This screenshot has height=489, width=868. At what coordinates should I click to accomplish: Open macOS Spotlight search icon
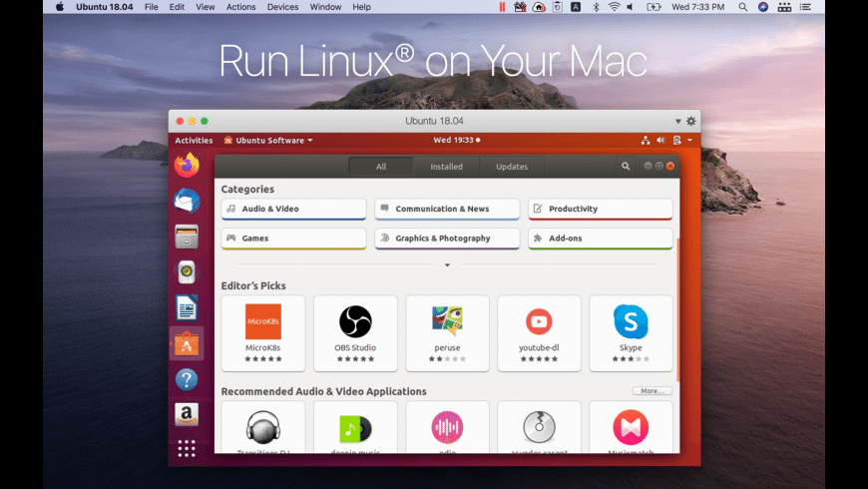pyautogui.click(x=743, y=7)
